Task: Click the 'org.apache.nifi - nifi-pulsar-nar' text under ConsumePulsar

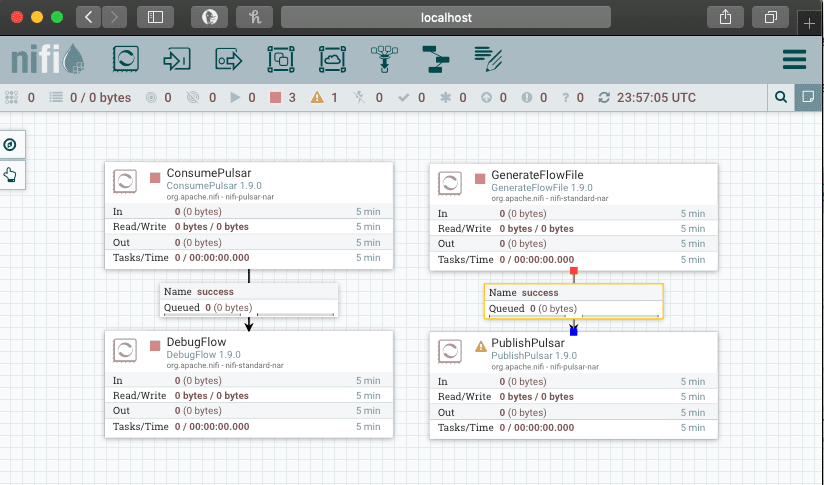Action: coord(220,197)
